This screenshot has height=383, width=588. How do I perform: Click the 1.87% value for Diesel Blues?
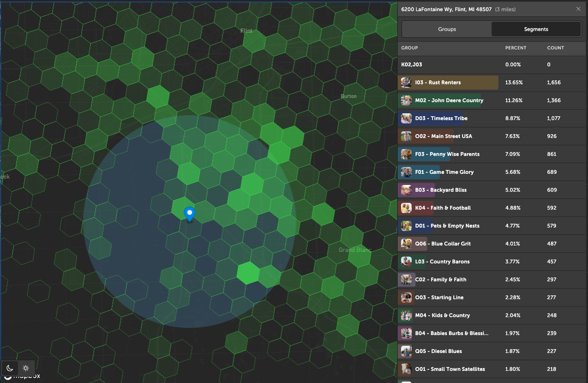tap(513, 351)
